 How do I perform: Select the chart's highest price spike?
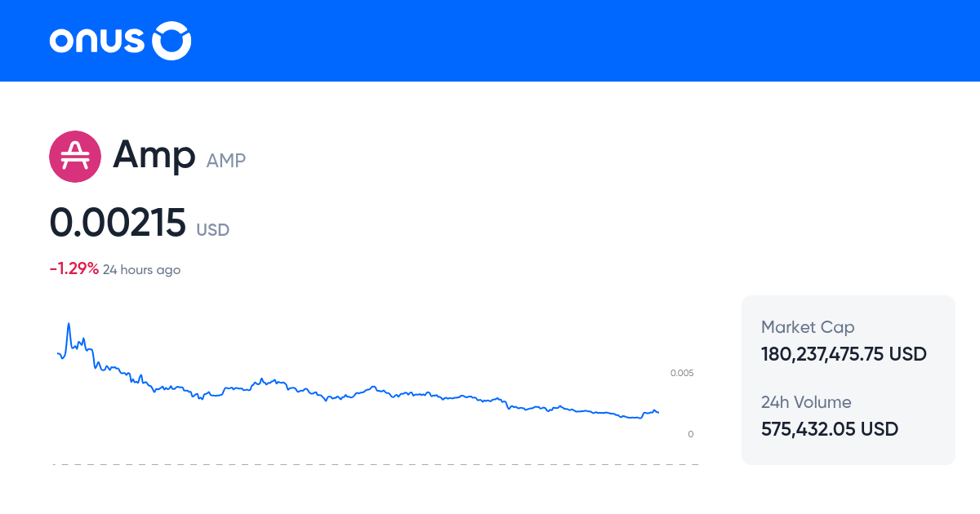pyautogui.click(x=68, y=324)
